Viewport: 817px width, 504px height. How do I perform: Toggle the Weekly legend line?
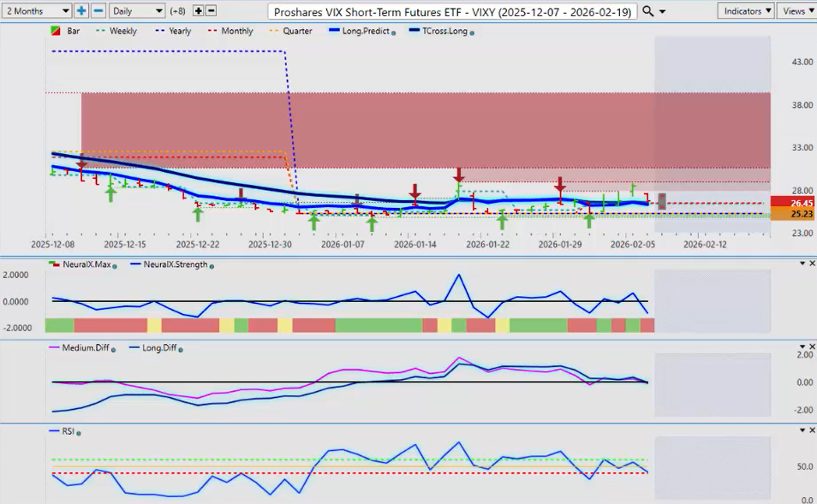coord(116,31)
